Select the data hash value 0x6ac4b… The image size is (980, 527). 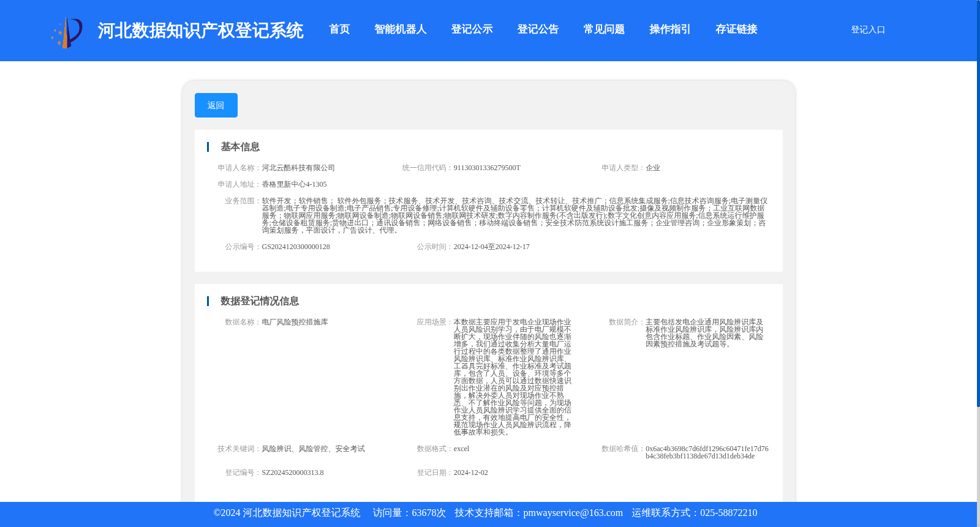pos(707,452)
